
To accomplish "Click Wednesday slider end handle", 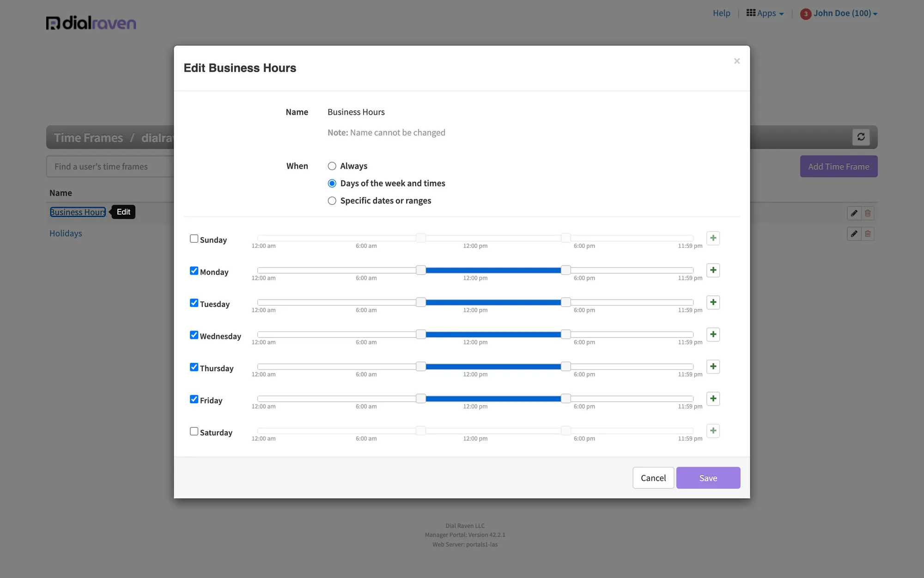I will (565, 334).
